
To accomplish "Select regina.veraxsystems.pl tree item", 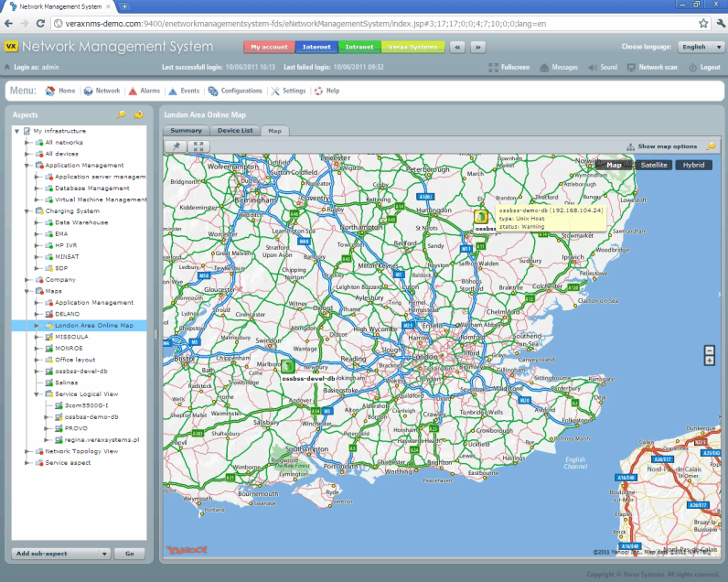I will [x=102, y=440].
